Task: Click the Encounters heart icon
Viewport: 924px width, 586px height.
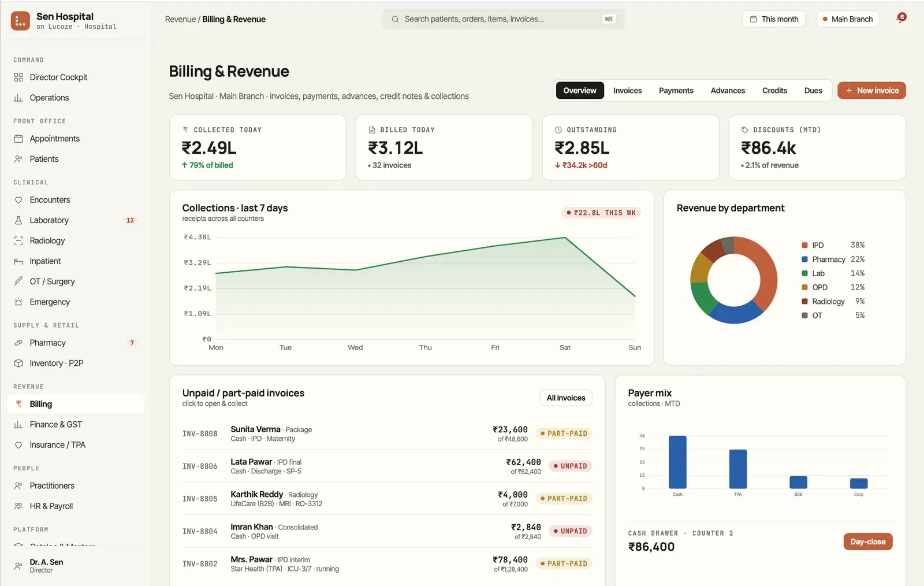Action: click(18, 200)
